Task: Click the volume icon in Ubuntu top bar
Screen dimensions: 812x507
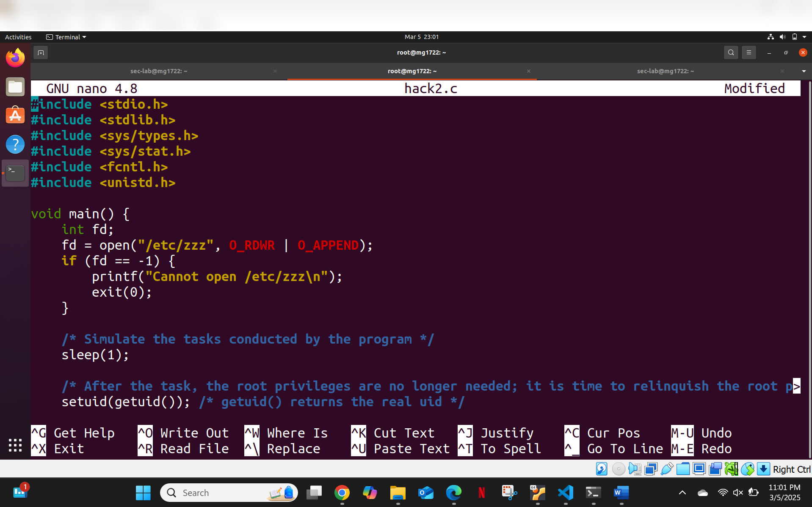Action: coord(782,37)
